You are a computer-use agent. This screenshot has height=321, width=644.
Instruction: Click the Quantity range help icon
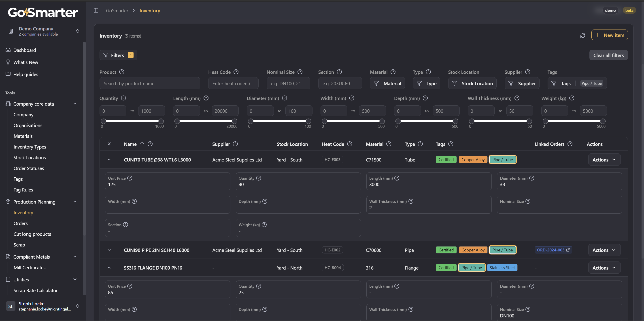[123, 98]
